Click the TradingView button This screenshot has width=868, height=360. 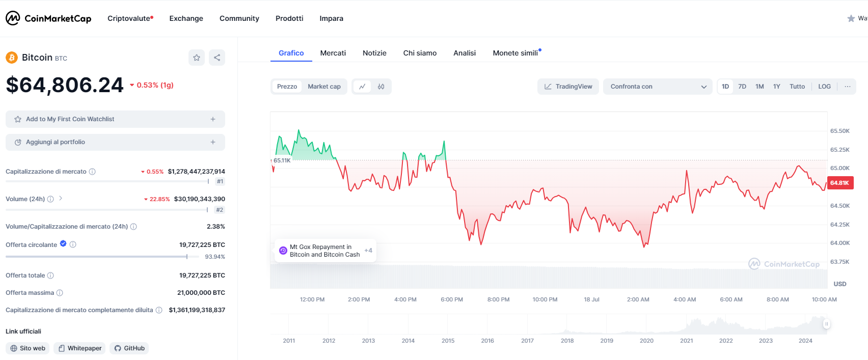(x=568, y=87)
